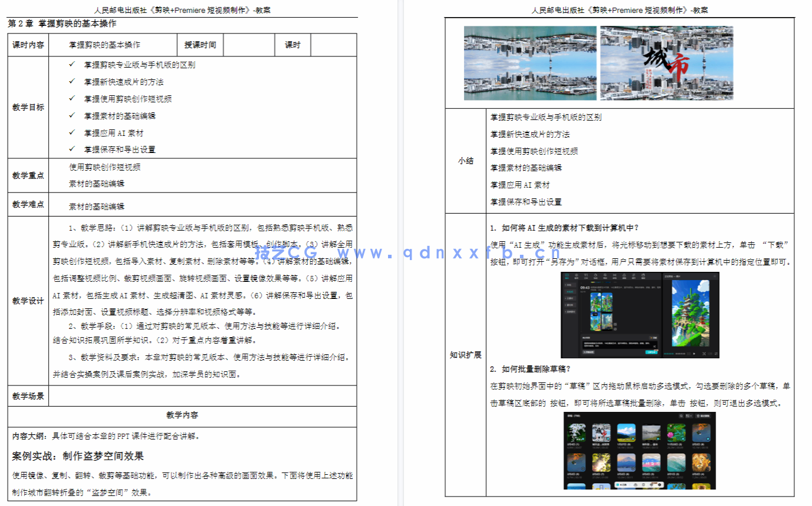
Task: Open the lion draft thumbnail
Action: tap(701, 462)
